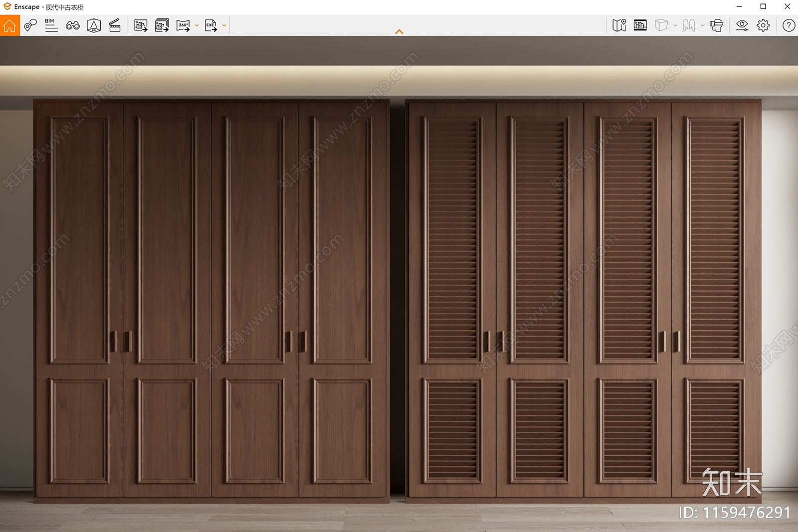This screenshot has width=798, height=532.
Task: Open the Asset Library icon
Action: [94, 25]
